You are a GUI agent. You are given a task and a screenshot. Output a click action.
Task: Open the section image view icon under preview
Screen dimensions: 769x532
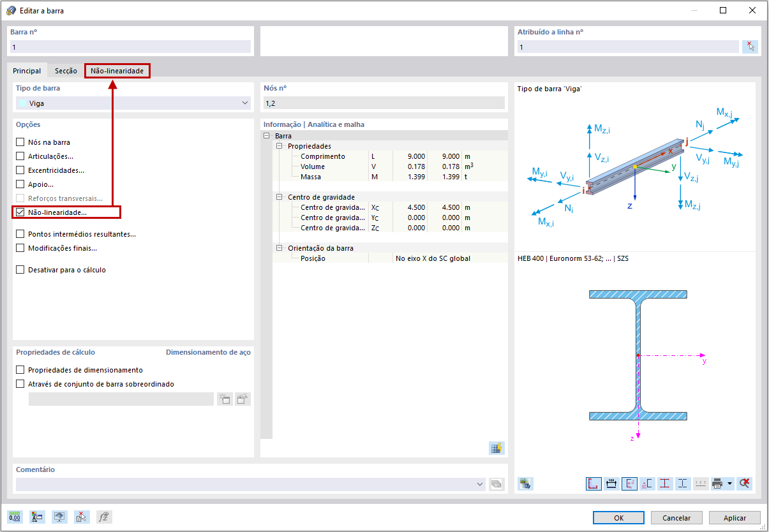point(525,484)
